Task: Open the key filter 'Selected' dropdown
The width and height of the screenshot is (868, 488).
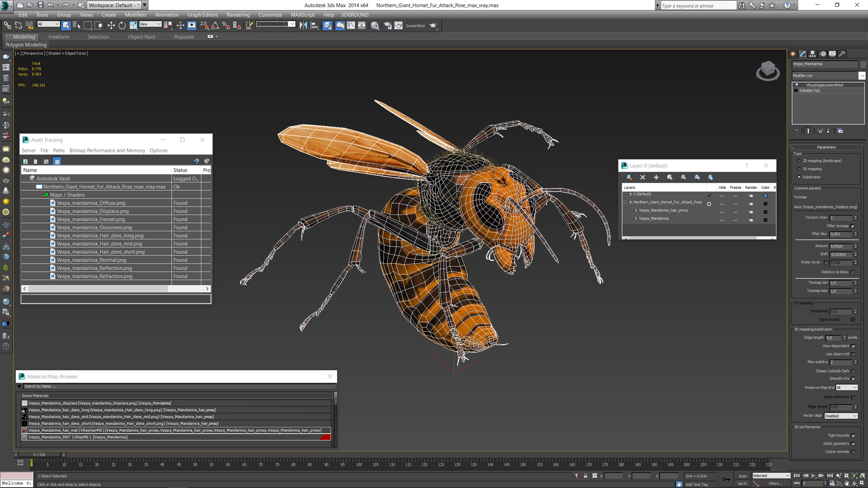Action: (x=771, y=476)
